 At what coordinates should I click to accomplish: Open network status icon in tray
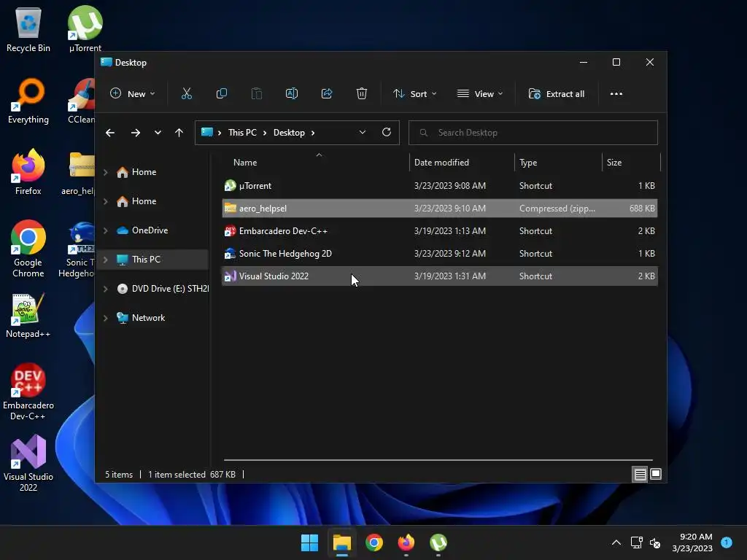coord(636,542)
